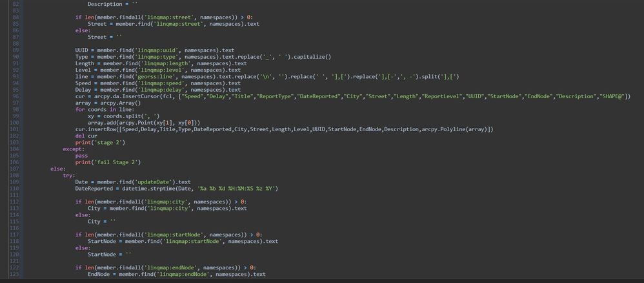Click the 'georss:line' string literal
The width and height of the screenshot is (644, 283).
pyautogui.click(x=156, y=76)
